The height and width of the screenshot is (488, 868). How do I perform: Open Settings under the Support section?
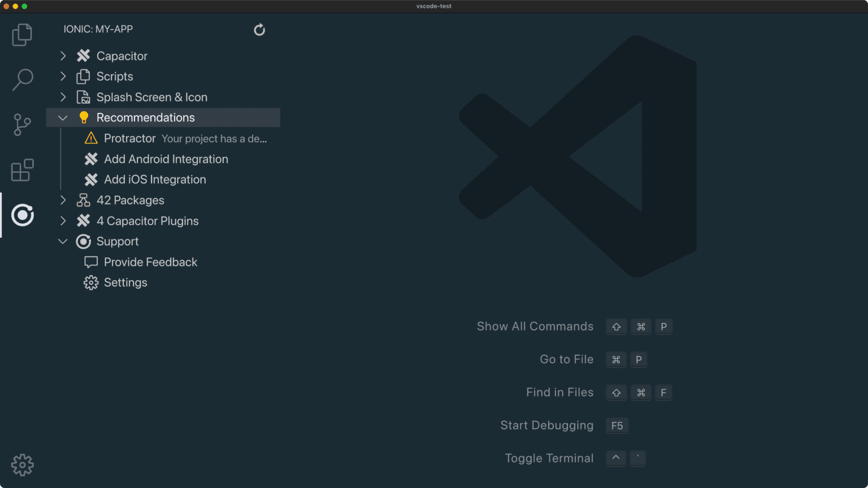click(125, 282)
